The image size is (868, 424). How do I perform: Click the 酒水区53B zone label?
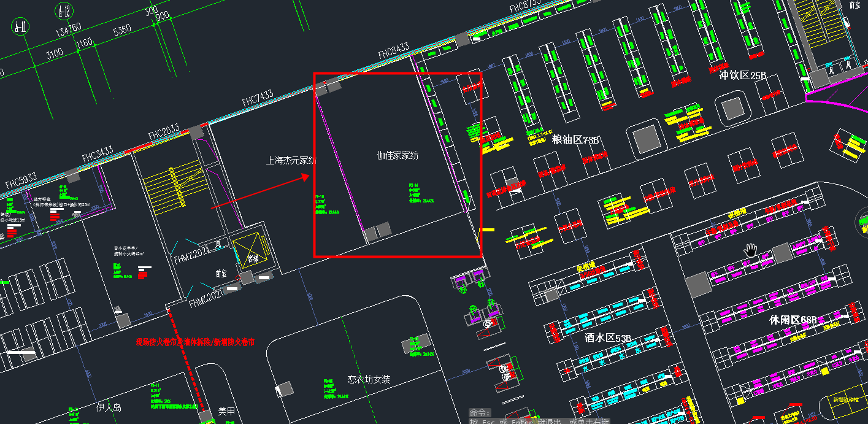(x=607, y=337)
